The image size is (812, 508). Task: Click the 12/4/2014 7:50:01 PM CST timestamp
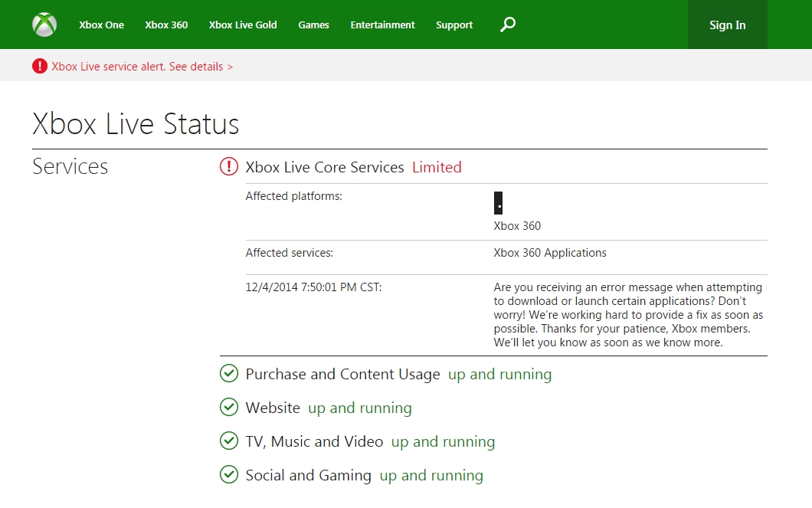tap(313, 287)
